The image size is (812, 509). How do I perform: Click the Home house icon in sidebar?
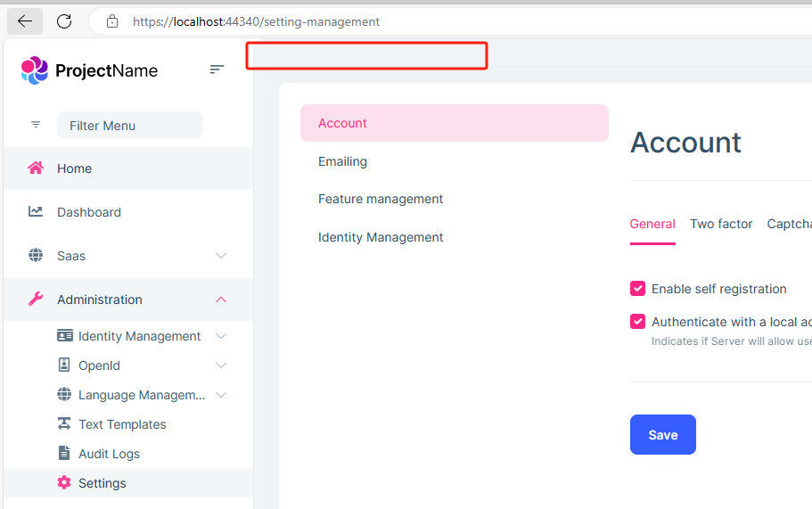coord(36,168)
